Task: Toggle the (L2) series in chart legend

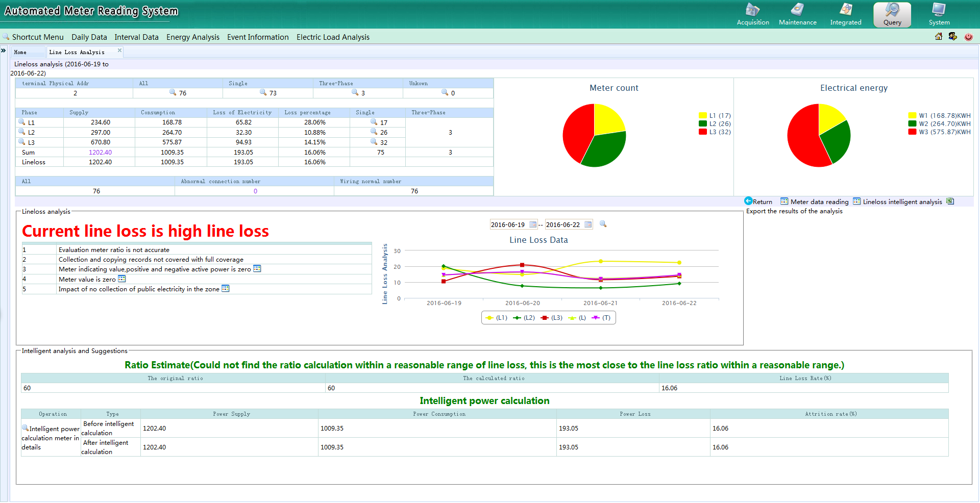Action: (524, 318)
